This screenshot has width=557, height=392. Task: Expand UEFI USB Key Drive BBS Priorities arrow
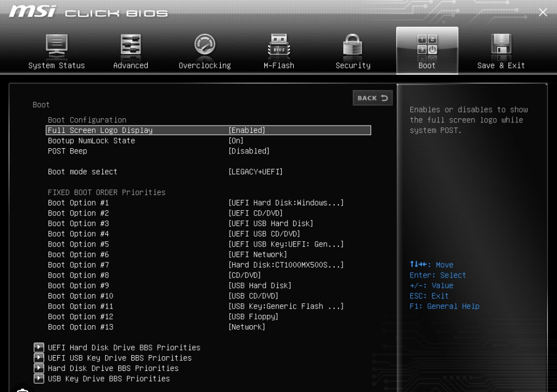(39, 357)
